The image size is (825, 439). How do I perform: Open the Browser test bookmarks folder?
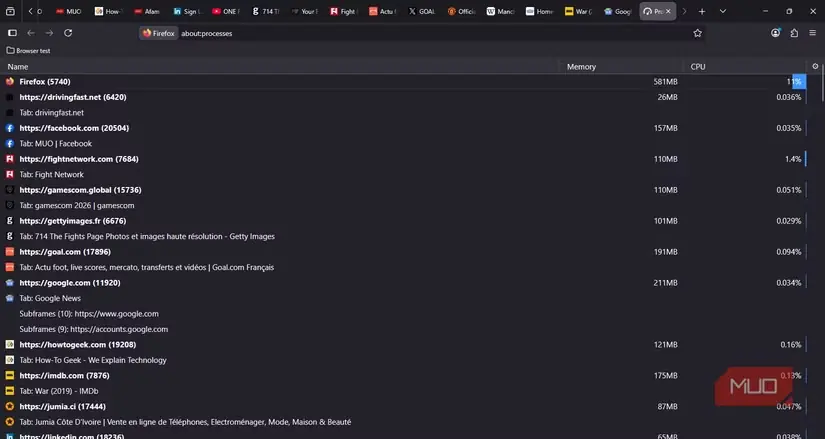pos(28,51)
